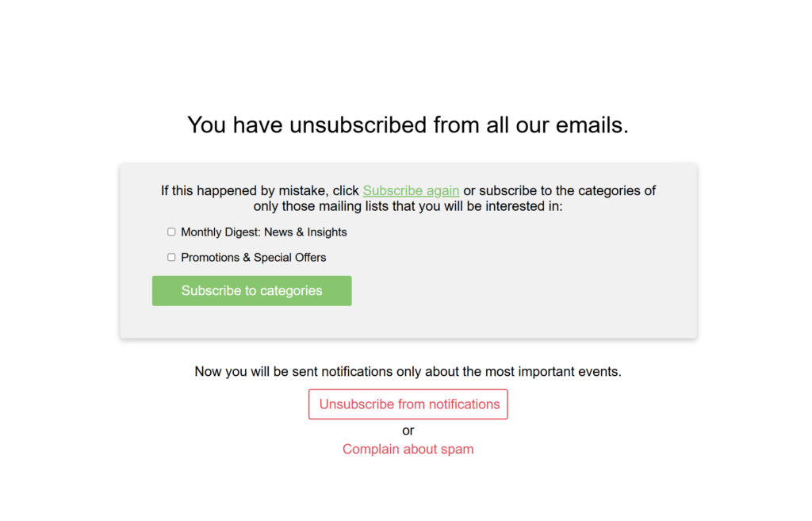Resubscribe via the Subscribe again hyperlink

[x=411, y=190]
